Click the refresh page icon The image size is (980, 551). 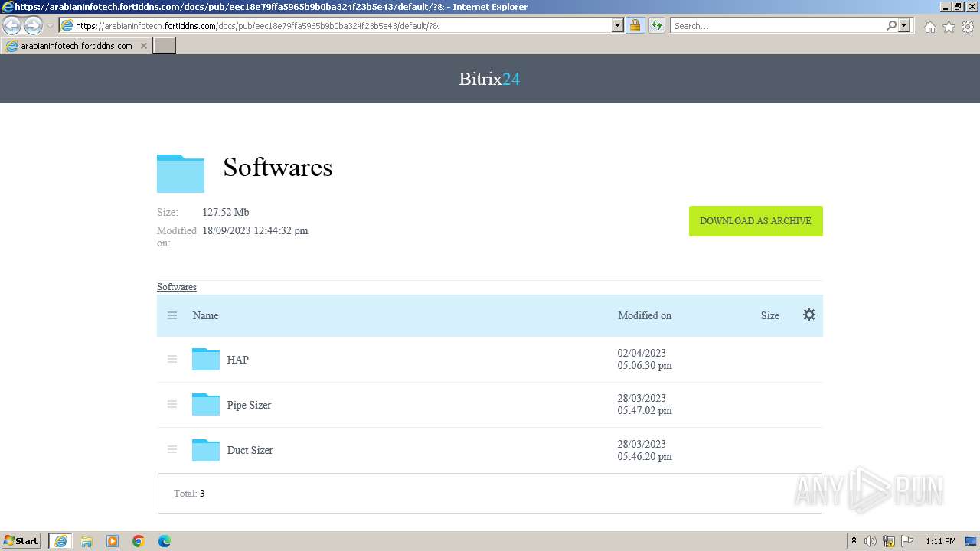tap(657, 25)
